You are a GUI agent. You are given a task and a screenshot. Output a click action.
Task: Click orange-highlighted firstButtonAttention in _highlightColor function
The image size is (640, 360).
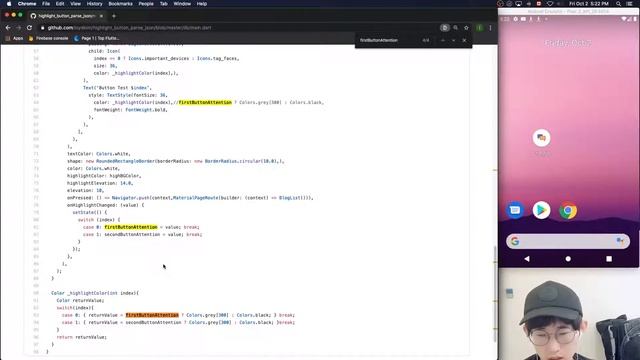pos(152,315)
